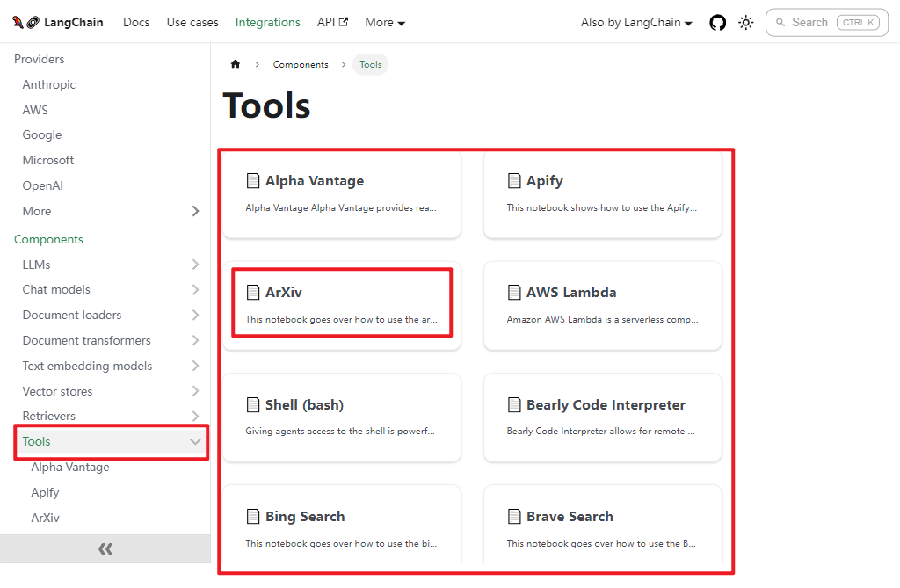Expand the LLMs sidebar category

point(195,265)
